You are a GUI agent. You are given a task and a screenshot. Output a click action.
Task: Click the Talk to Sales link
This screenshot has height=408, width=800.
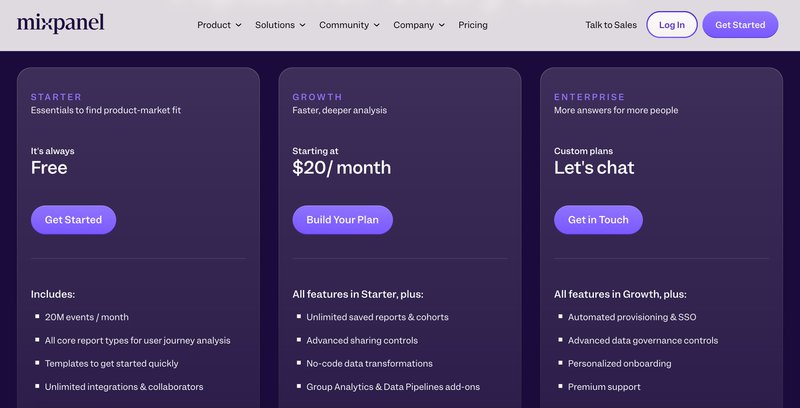pyautogui.click(x=611, y=25)
